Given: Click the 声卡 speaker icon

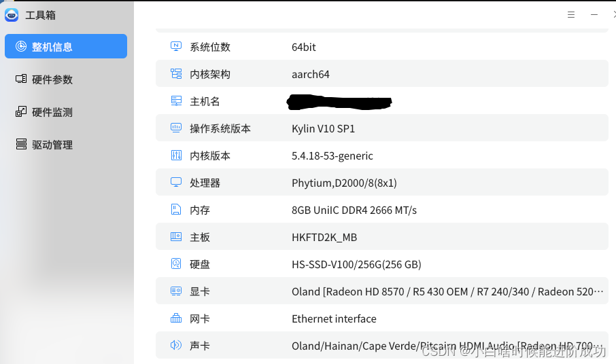Looking at the screenshot, I should [176, 345].
